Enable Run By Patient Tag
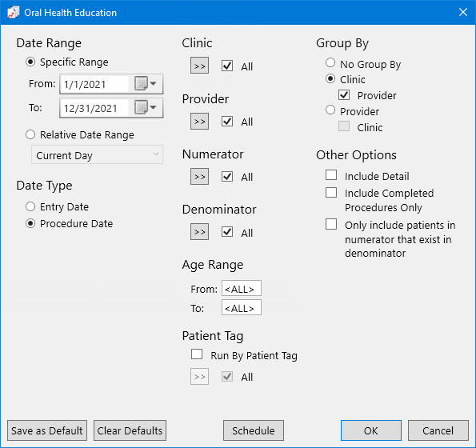This screenshot has height=448, width=476. pos(197,354)
